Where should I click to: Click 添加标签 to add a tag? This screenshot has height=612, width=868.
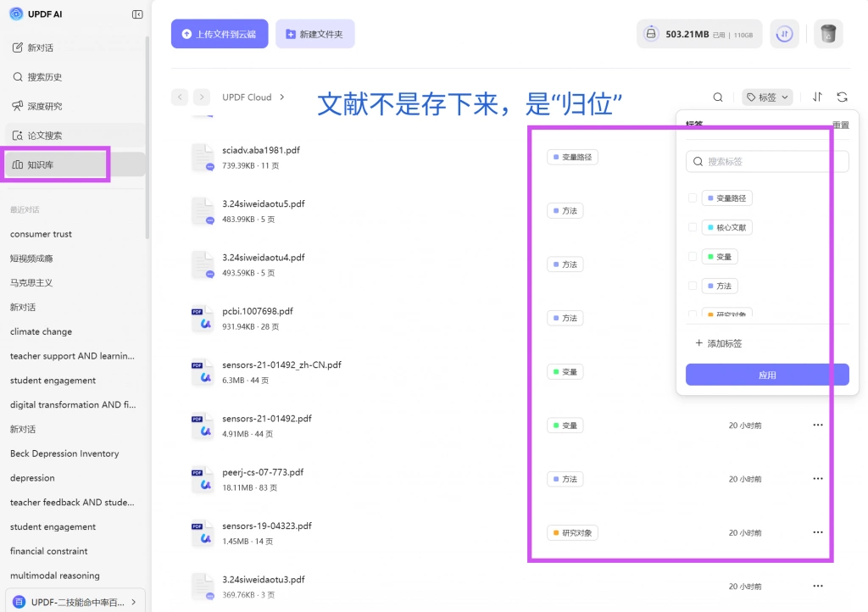(719, 343)
